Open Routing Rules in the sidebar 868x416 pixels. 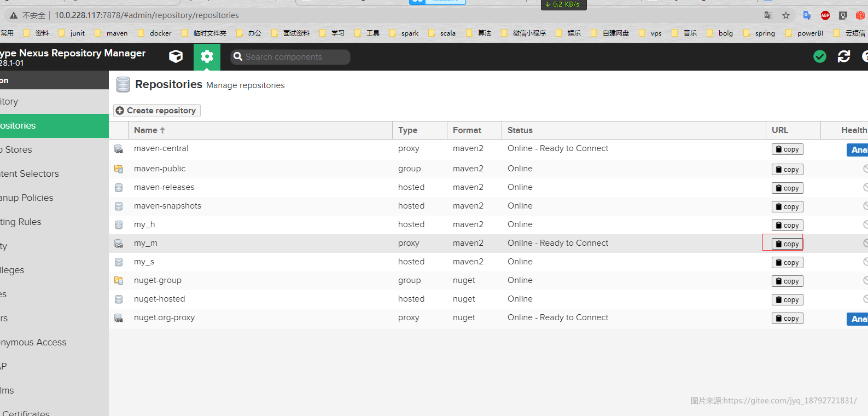click(x=54, y=222)
